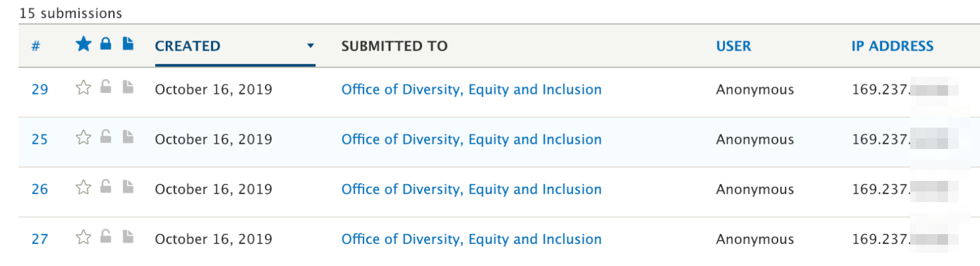The height and width of the screenshot is (266, 980).
Task: Sort by notes column header icon
Action: 128,45
